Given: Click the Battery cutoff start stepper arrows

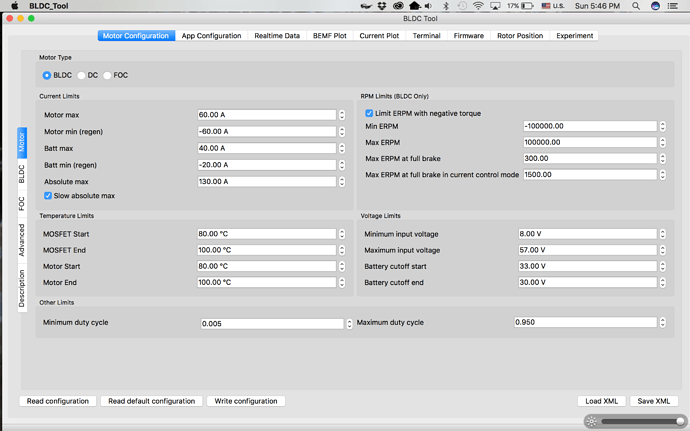Looking at the screenshot, I should (662, 266).
